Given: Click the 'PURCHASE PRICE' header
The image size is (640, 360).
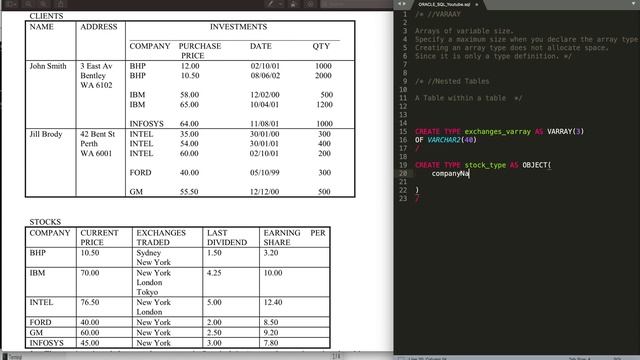Looking at the screenshot, I should pyautogui.click(x=200, y=51).
